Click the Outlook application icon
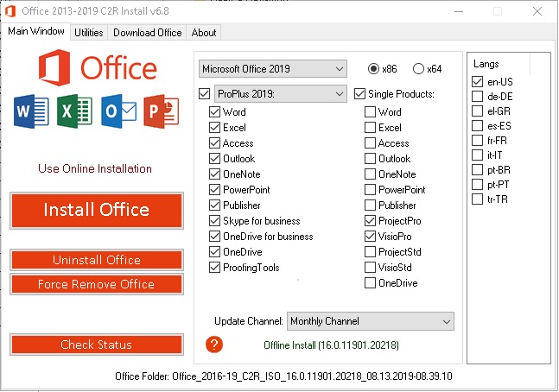This screenshot has height=392, width=559. (118, 111)
